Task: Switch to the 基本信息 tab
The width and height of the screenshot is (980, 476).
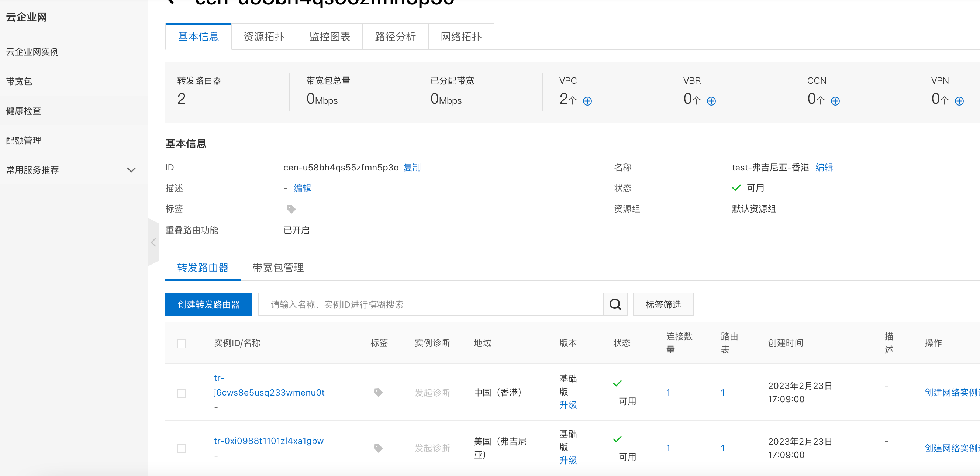Action: 198,37
